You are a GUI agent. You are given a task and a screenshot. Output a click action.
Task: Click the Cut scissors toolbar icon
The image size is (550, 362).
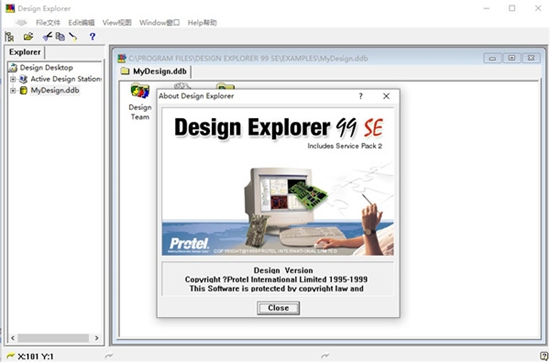(x=47, y=36)
